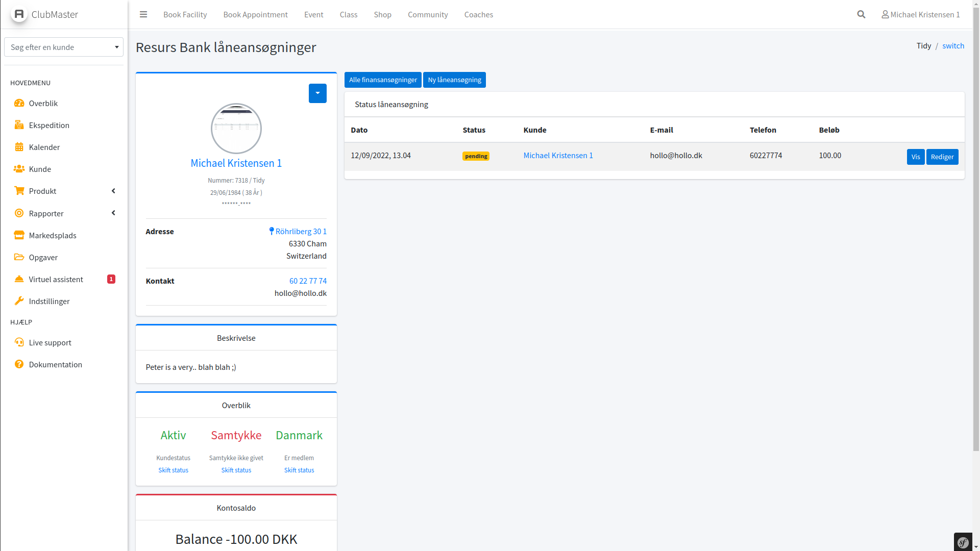Image resolution: width=980 pixels, height=551 pixels.
Task: Click the Kalender calendar icon
Action: click(x=19, y=147)
